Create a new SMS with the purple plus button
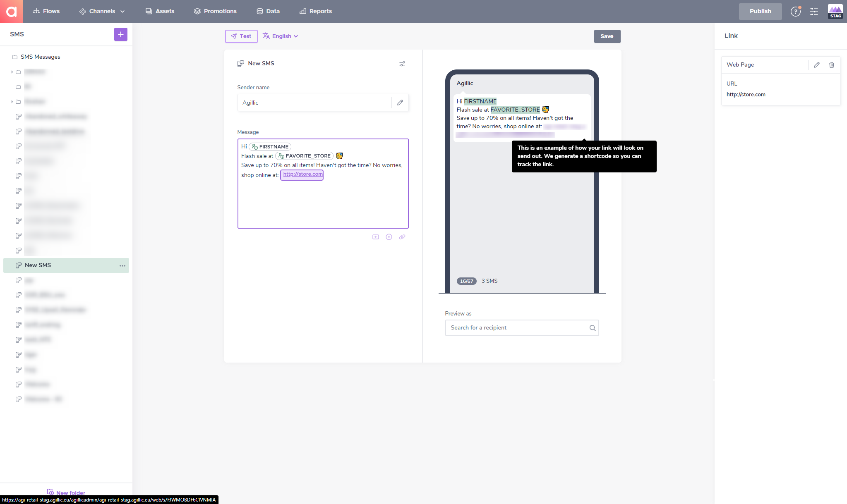This screenshot has height=504, width=847. pyautogui.click(x=120, y=34)
